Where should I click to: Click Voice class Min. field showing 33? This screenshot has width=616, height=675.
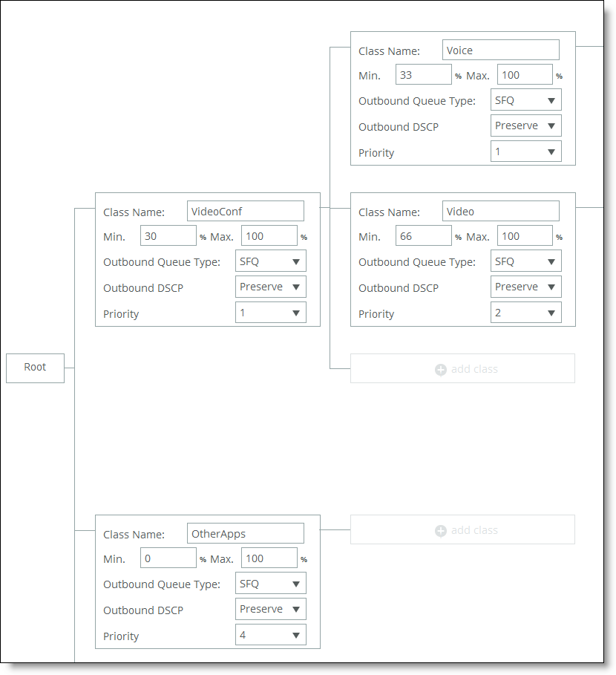(423, 74)
